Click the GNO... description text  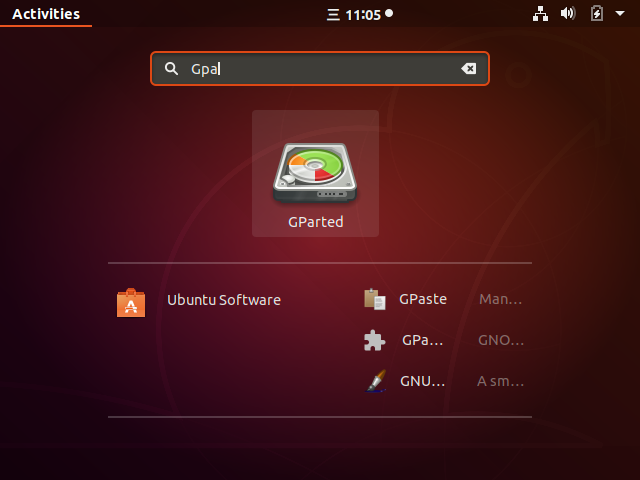click(501, 340)
